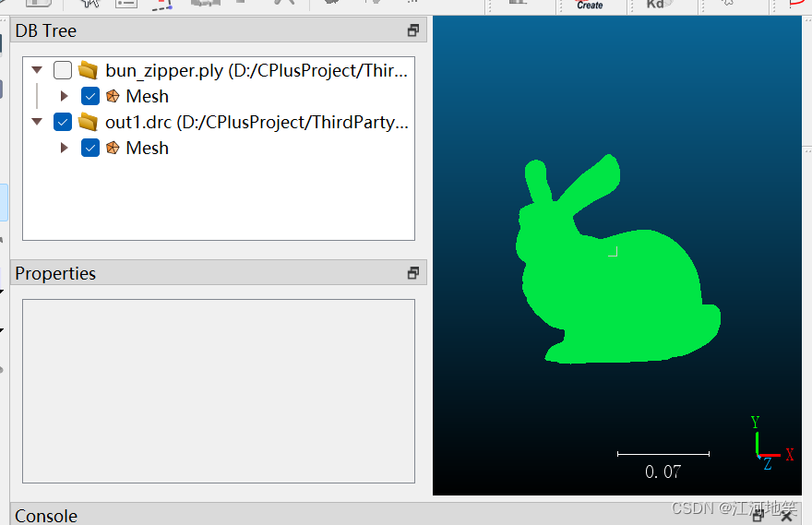Click the Properties panel title

(x=55, y=273)
